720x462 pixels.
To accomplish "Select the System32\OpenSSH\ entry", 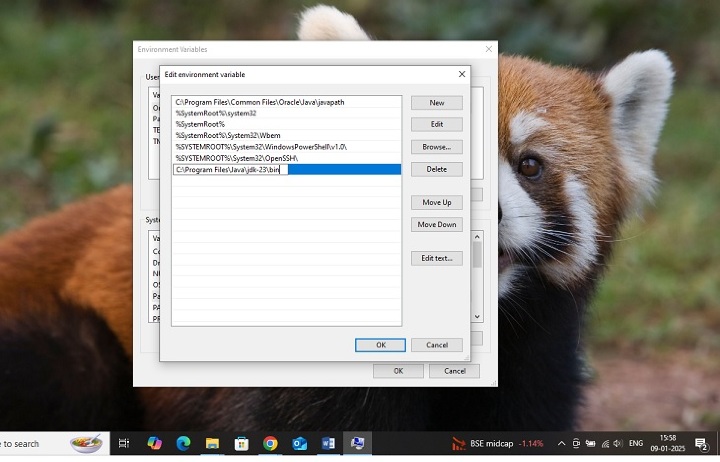I will (287, 158).
